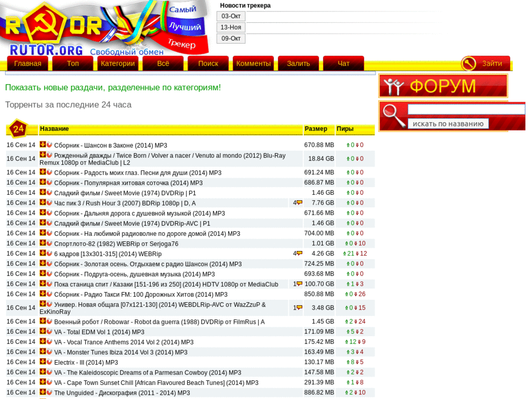Image resolution: width=532 pixels, height=399 pixels.
Task: Open magnet link for "Rush Hour 3 (2007)"
Action: (x=49, y=203)
